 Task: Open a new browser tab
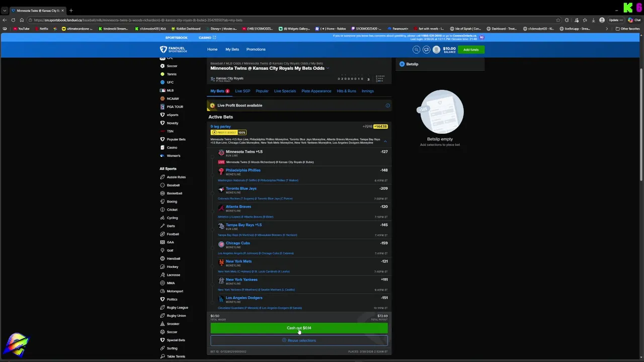coord(71,11)
